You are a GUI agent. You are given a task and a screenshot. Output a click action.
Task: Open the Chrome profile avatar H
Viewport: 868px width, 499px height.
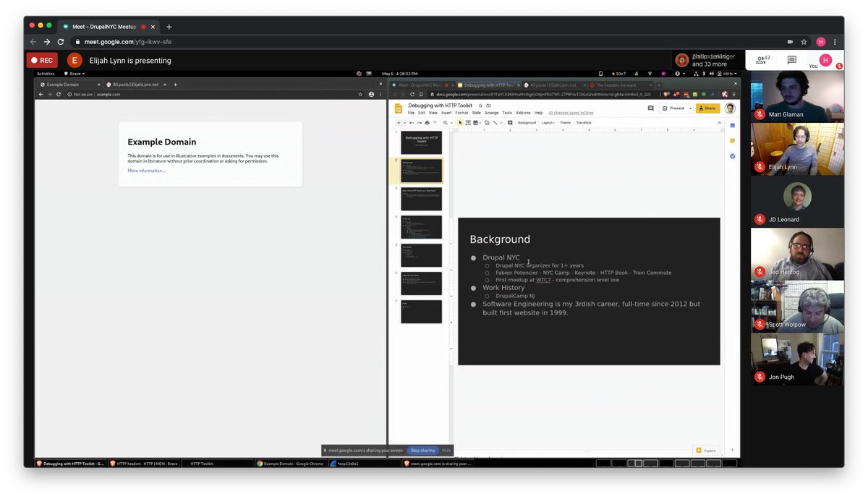tap(821, 42)
